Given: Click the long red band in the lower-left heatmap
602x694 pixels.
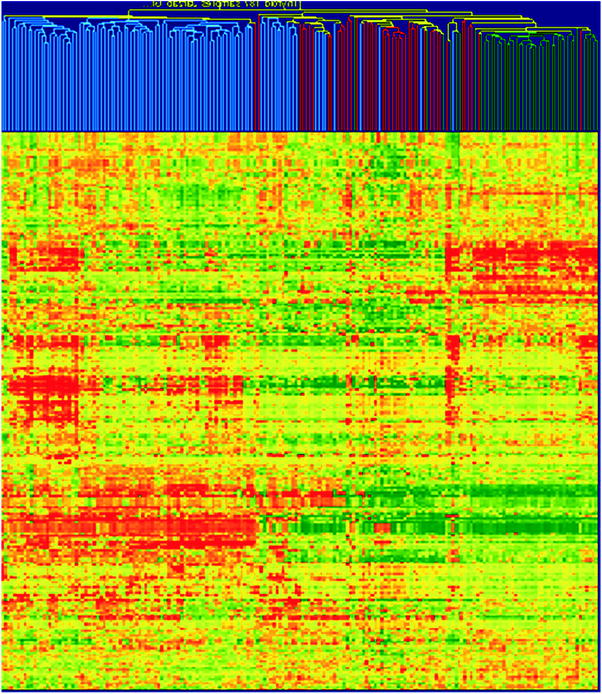Looking at the screenshot, I should pyautogui.click(x=130, y=525).
